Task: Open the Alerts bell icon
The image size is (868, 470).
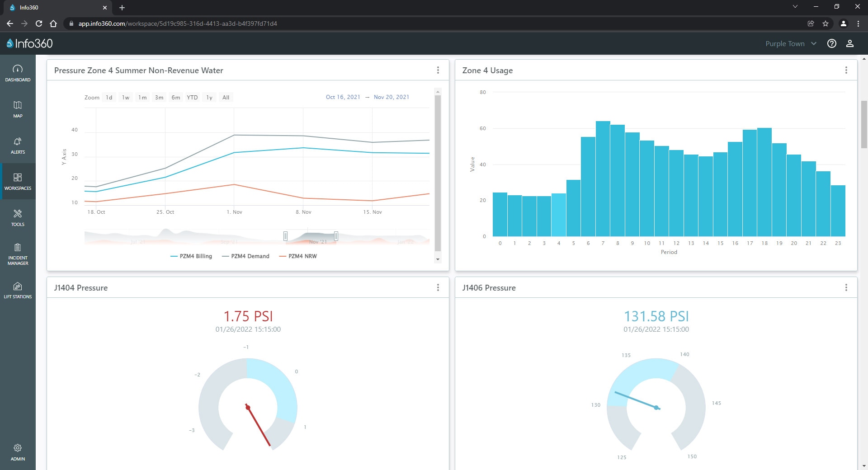Action: click(x=18, y=145)
